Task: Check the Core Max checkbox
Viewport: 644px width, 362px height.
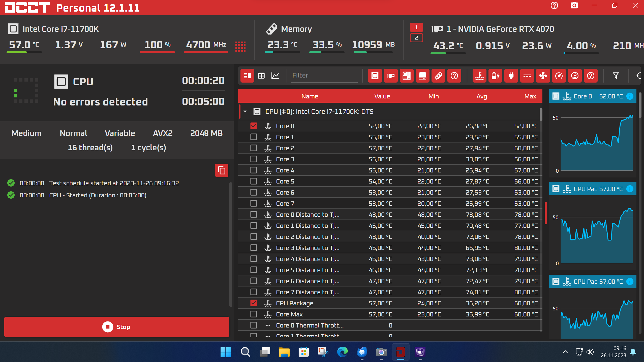Action: click(254, 314)
